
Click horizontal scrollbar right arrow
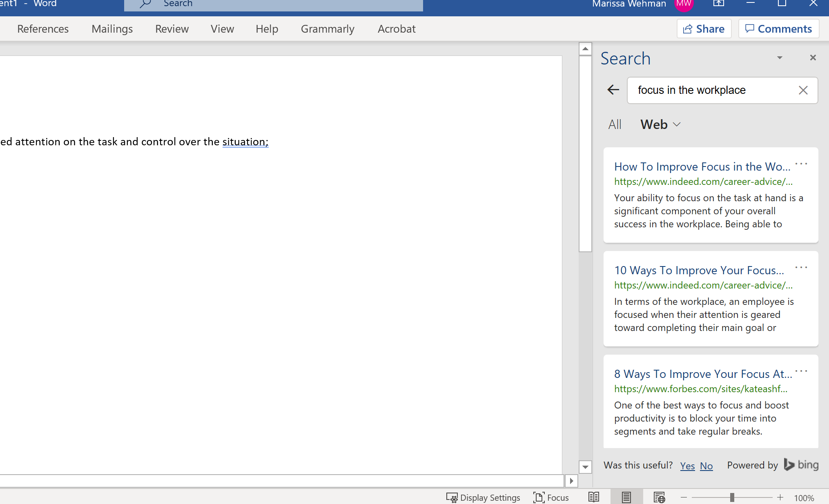(571, 481)
